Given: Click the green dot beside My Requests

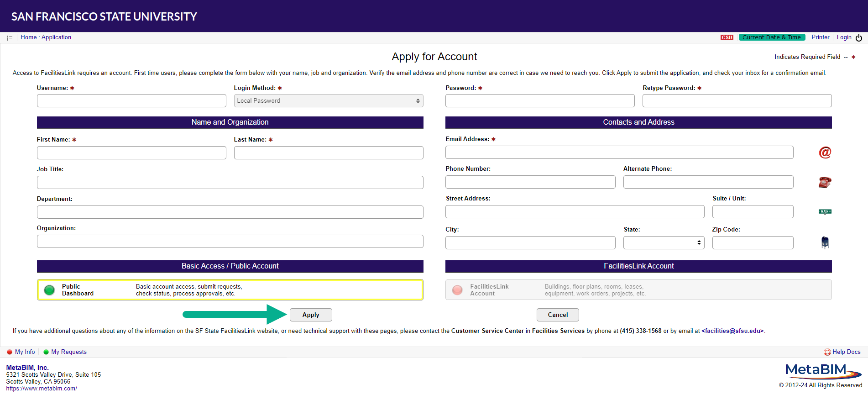Looking at the screenshot, I should coord(46,352).
